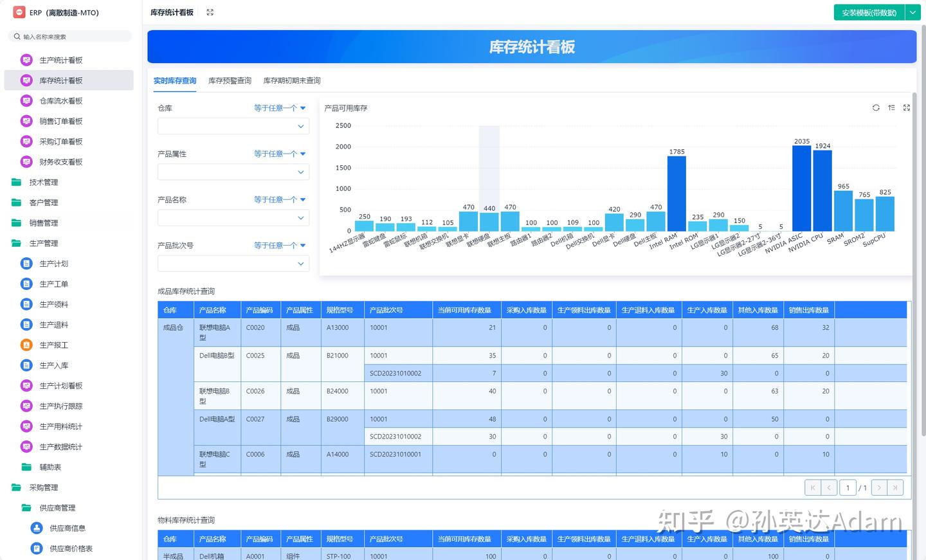The height and width of the screenshot is (560, 926).
Task: Click the ERP app logo icon
Action: click(19, 12)
